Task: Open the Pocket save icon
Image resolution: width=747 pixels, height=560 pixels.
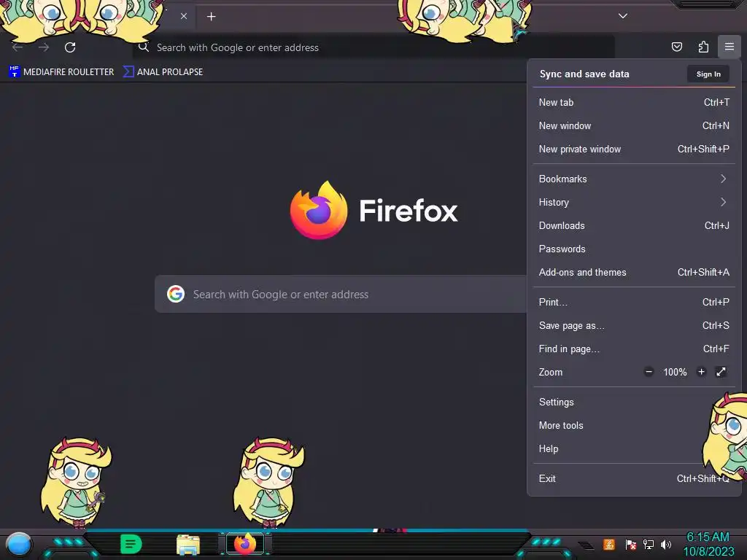Action: [676, 47]
